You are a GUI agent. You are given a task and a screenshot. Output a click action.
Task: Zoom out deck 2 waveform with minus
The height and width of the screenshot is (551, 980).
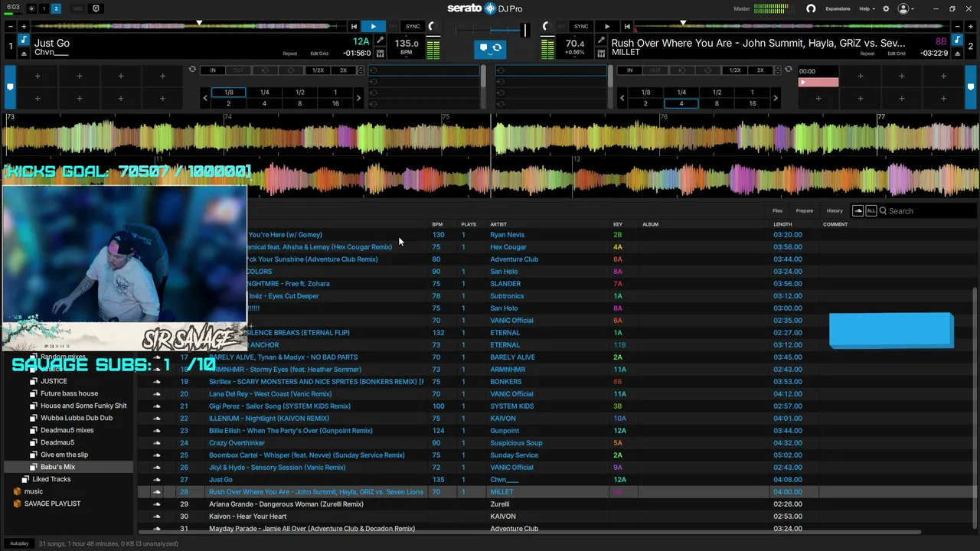click(956, 27)
